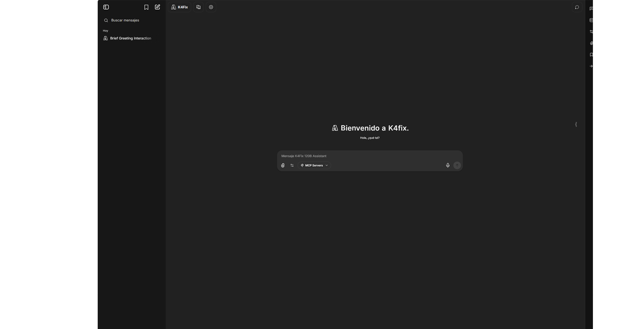
Task: Open message settings sliders in the input bar
Action: (292, 165)
